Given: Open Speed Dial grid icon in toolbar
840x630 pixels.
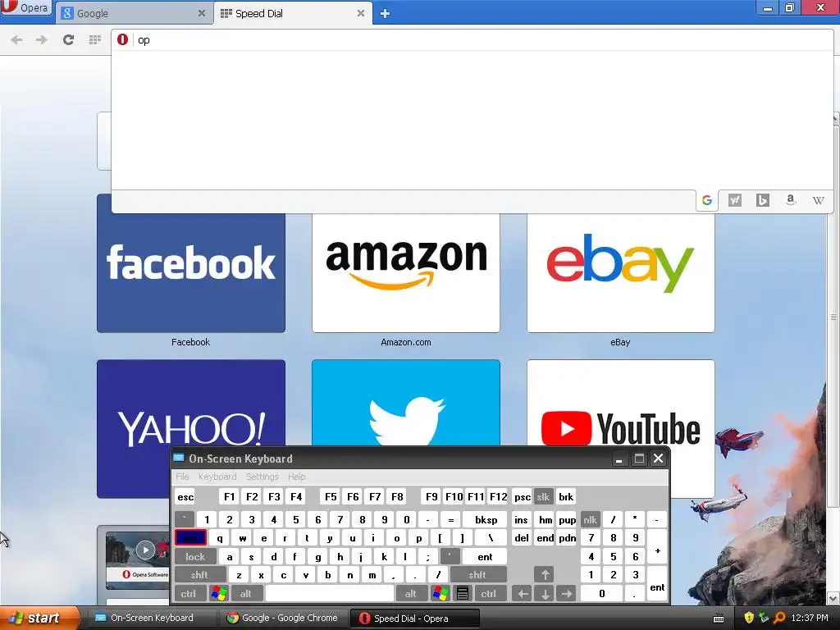Looking at the screenshot, I should click(x=95, y=39).
